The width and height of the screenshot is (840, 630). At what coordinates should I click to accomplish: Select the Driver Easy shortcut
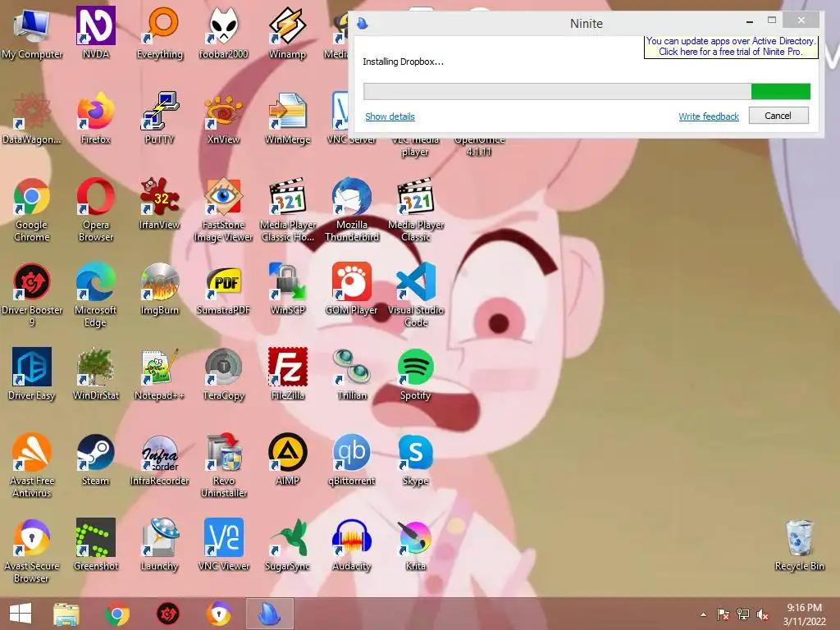coord(32,373)
